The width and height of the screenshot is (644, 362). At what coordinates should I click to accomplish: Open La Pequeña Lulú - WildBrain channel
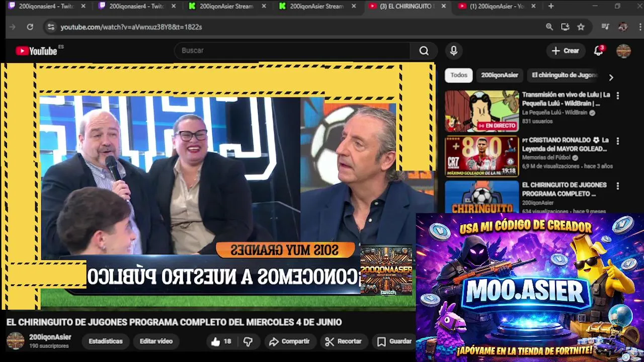point(554,113)
